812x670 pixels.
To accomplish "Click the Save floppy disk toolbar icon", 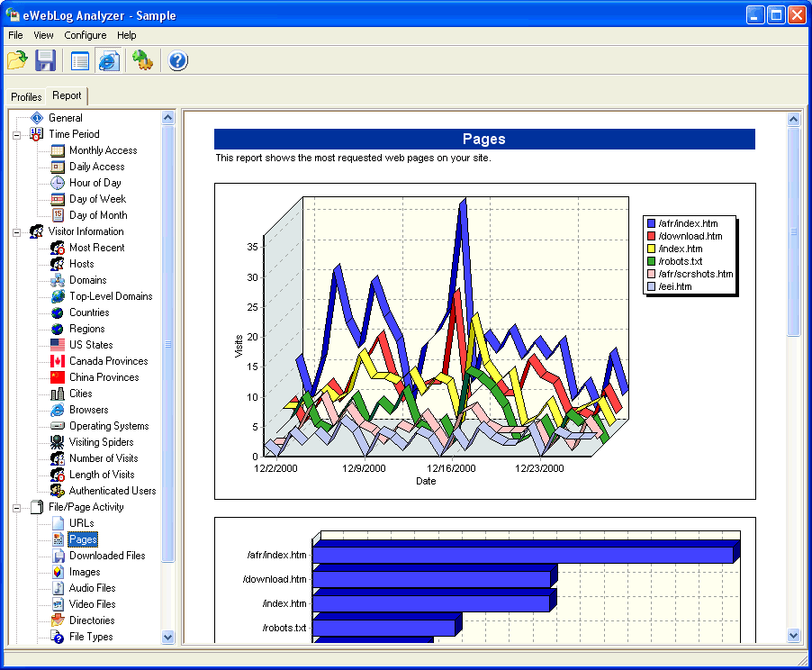I will [x=46, y=60].
